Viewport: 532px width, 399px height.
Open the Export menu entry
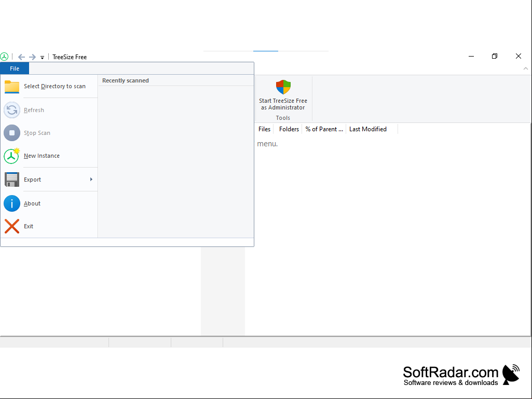click(x=49, y=180)
